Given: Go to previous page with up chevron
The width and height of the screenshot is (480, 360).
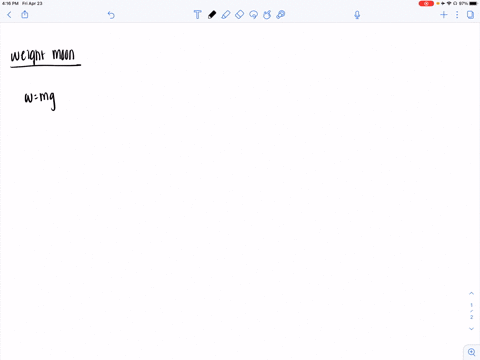Looking at the screenshot, I should coord(471,293).
